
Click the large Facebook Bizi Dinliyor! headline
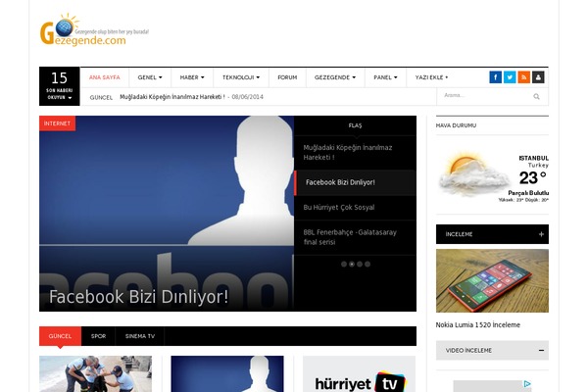(x=139, y=297)
